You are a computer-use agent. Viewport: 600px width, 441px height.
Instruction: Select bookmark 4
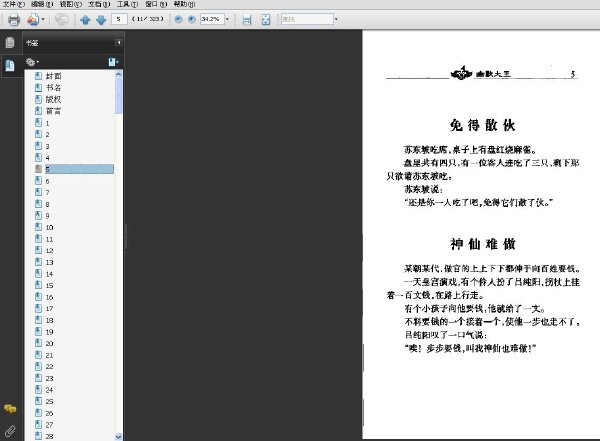click(47, 158)
